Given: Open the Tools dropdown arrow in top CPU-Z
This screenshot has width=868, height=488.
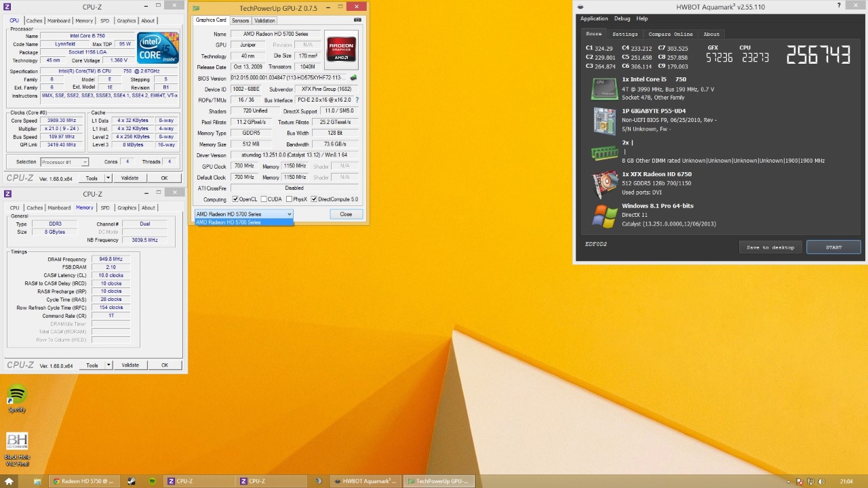Looking at the screenshot, I should click(x=108, y=178).
